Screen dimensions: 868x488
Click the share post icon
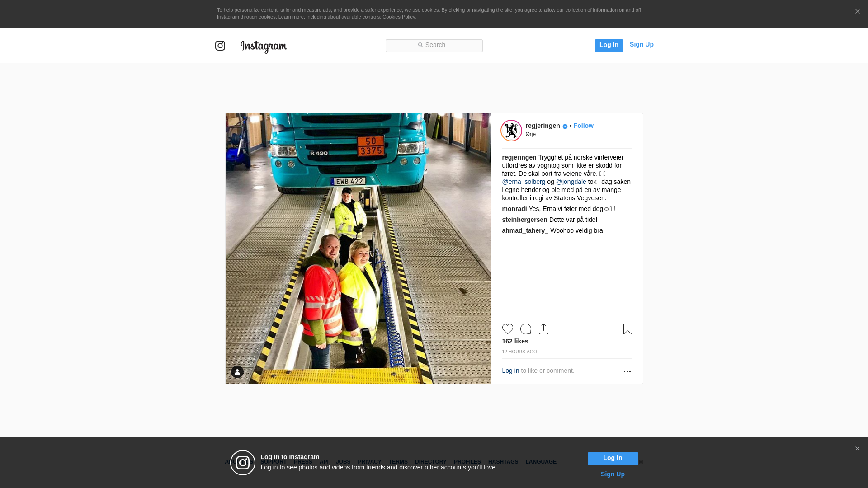543,329
